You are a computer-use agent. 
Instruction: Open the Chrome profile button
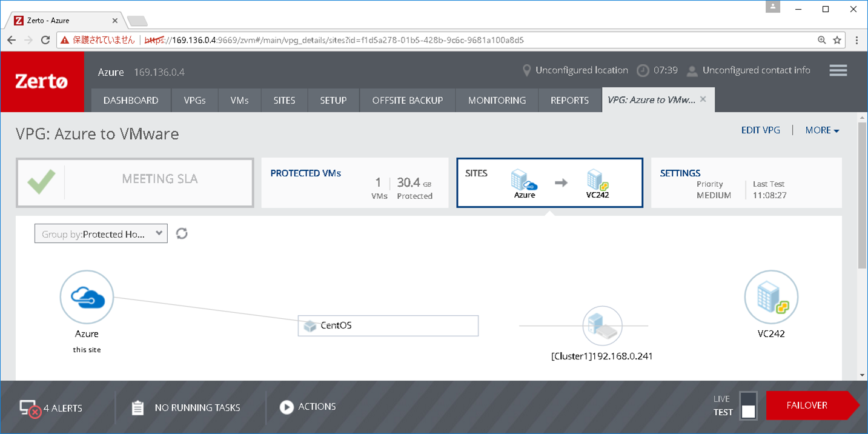point(772,7)
